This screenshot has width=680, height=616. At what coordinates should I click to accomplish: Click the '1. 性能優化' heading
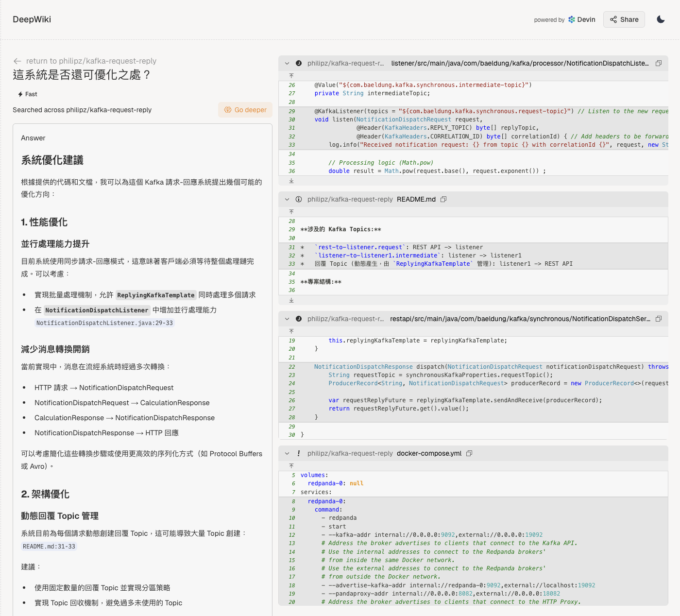point(44,222)
